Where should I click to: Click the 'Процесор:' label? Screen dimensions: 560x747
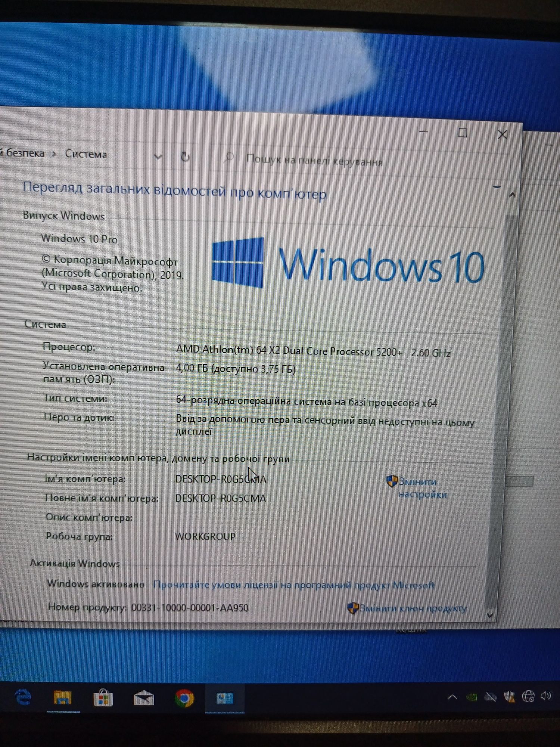(69, 347)
